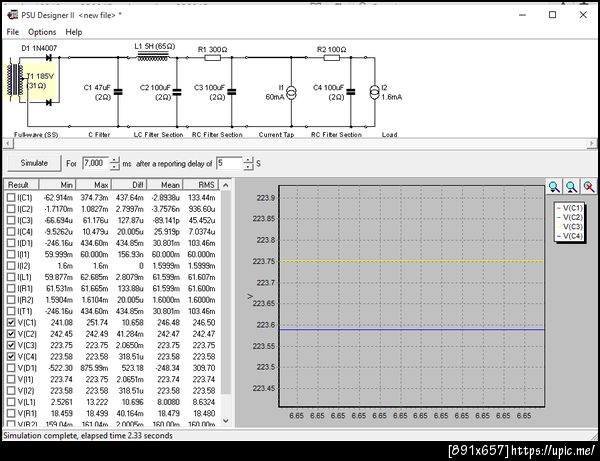
Task: Click the V(C3) yellow legend entry
Action: click(569, 227)
